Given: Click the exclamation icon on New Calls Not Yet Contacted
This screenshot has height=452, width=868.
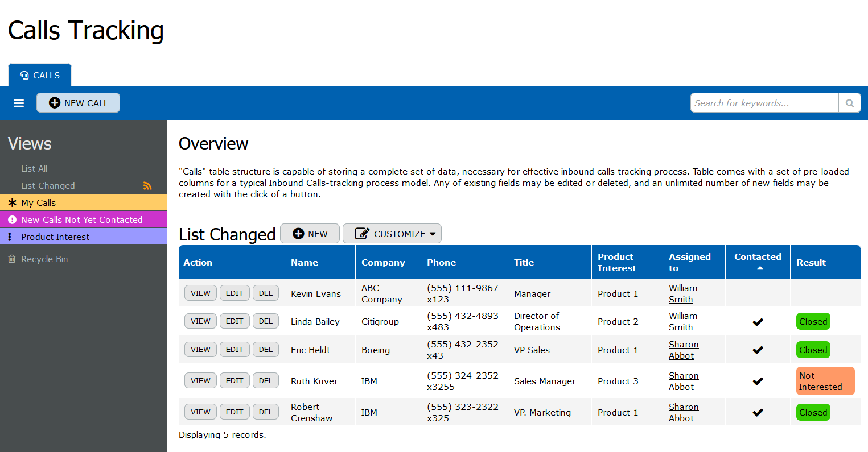Looking at the screenshot, I should (x=12, y=220).
